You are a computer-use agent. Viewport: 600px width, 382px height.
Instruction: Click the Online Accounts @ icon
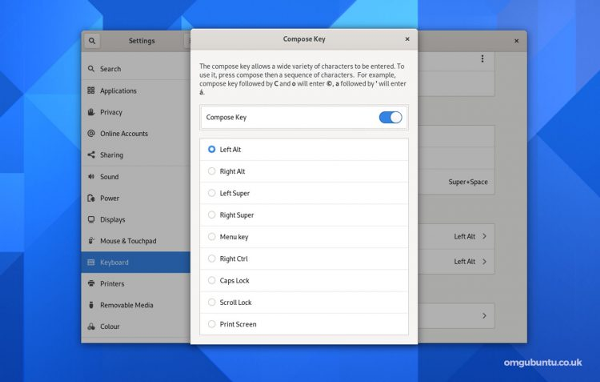click(x=91, y=133)
